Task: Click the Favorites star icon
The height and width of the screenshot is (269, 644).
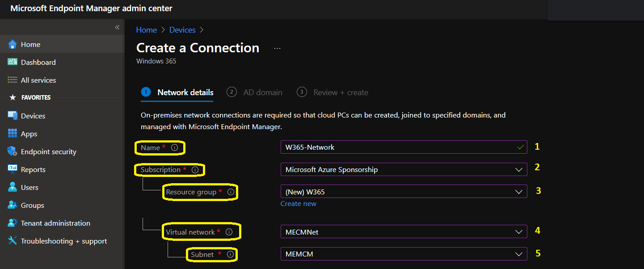Action: (13, 97)
